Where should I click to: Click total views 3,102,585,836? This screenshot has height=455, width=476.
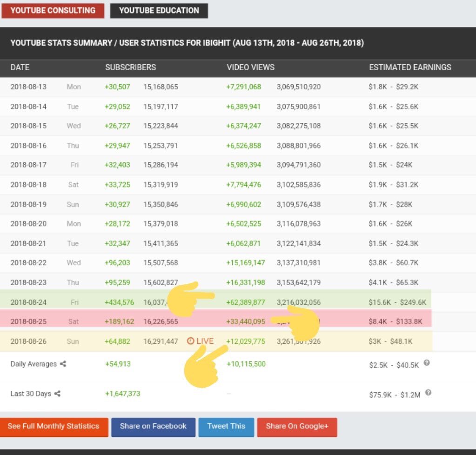pyautogui.click(x=298, y=185)
